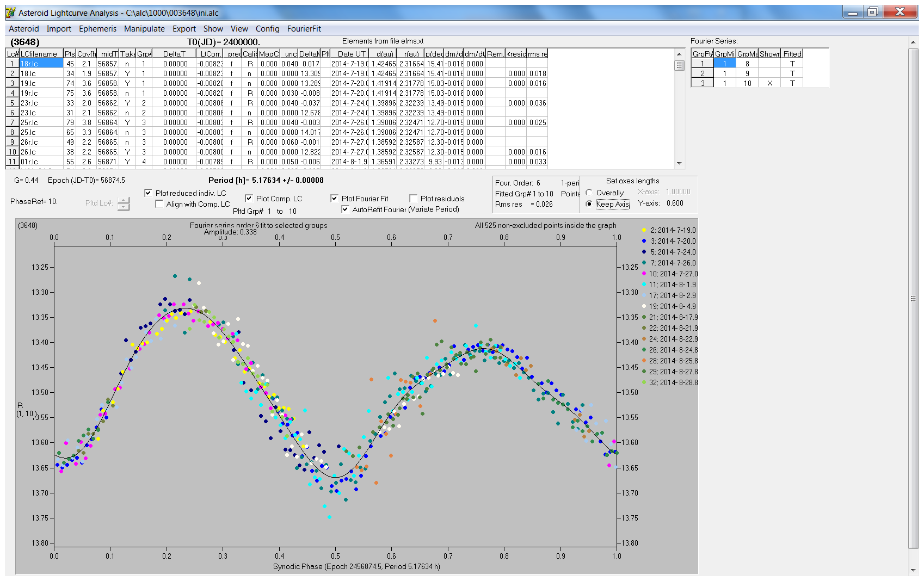Select the 23r.lc row filename
Image resolution: width=924 pixels, height=581 pixels.
[x=41, y=103]
